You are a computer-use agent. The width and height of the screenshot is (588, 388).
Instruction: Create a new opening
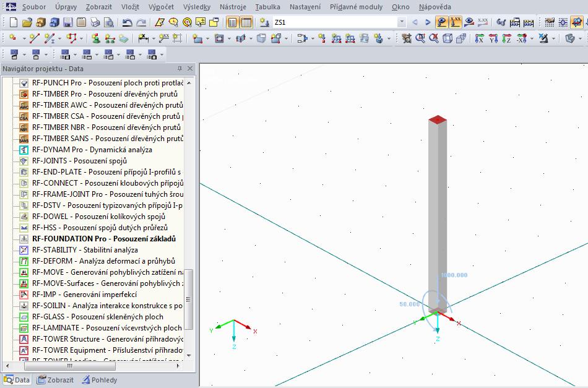click(x=219, y=38)
